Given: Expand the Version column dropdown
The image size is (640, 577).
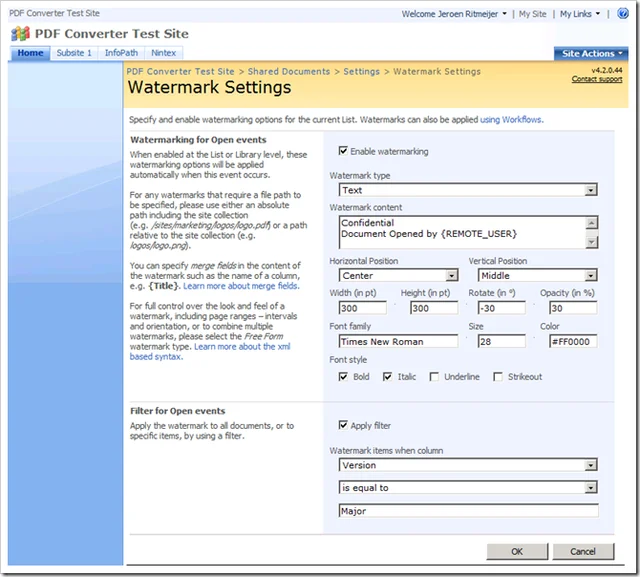Looking at the screenshot, I should point(590,465).
